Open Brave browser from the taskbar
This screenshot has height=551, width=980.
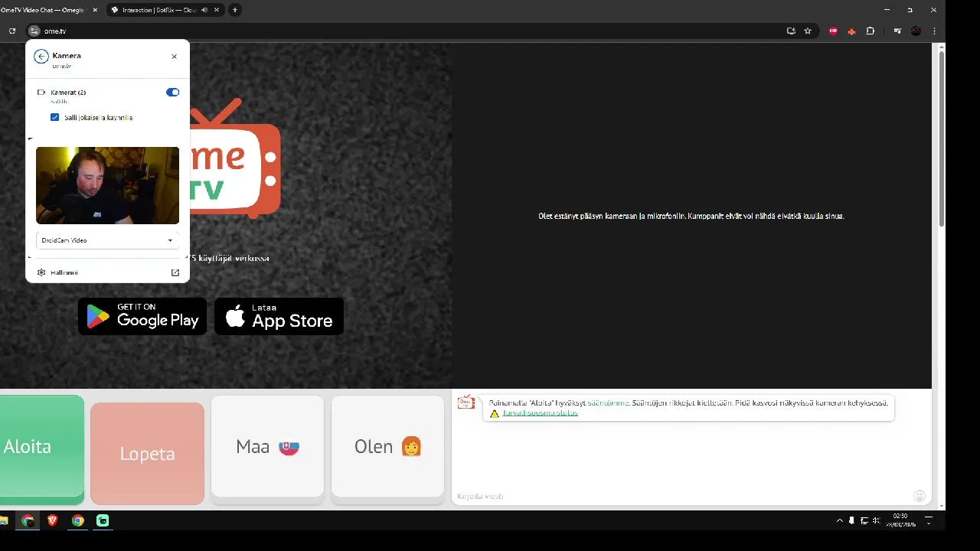(x=53, y=520)
